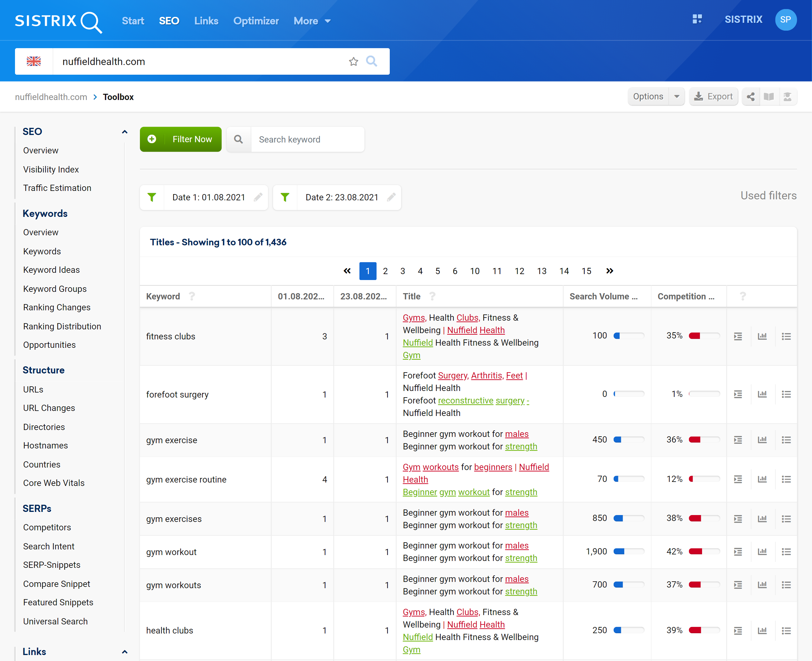Viewport: 812px width, 661px height.
Task: Focus the Search keyword input field
Action: click(x=307, y=139)
